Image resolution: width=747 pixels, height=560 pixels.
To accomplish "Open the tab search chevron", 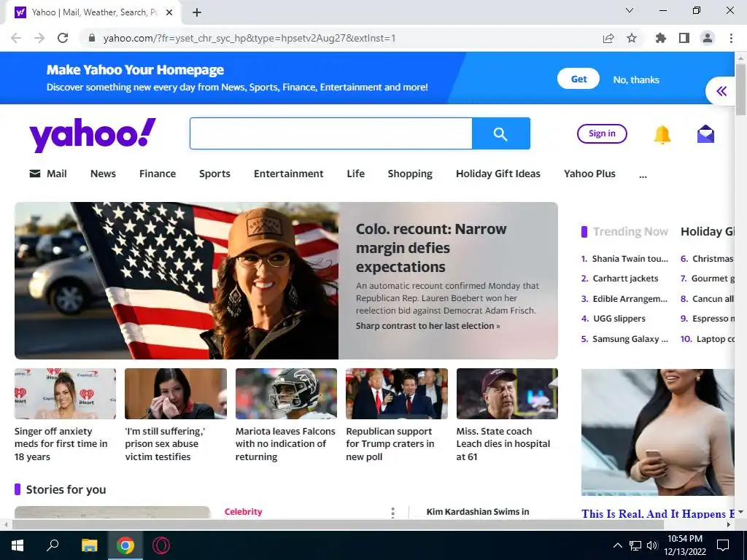I will coord(630,10).
